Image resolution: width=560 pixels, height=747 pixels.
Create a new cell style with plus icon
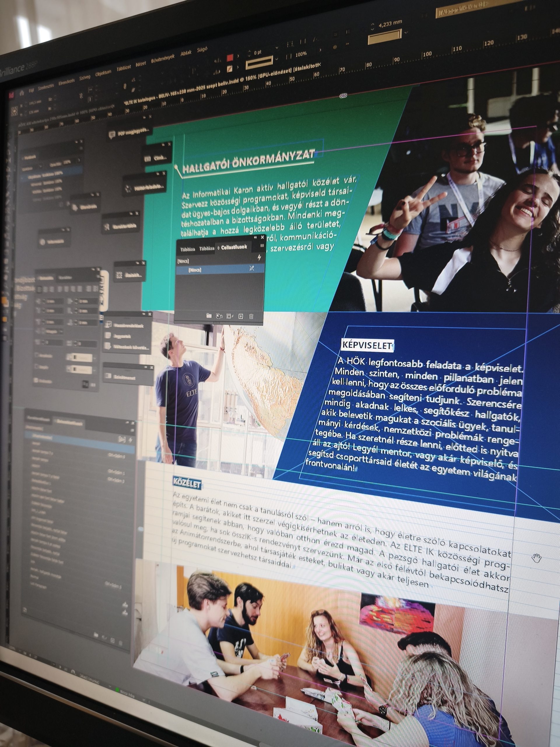(x=241, y=316)
